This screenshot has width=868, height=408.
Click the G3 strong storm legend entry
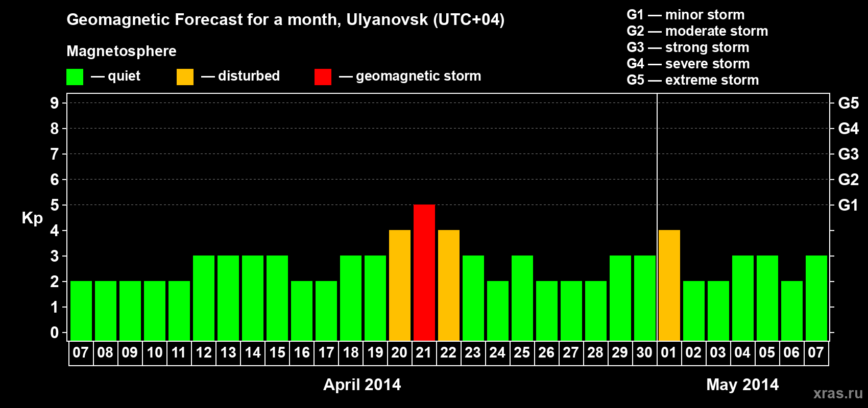coord(688,47)
